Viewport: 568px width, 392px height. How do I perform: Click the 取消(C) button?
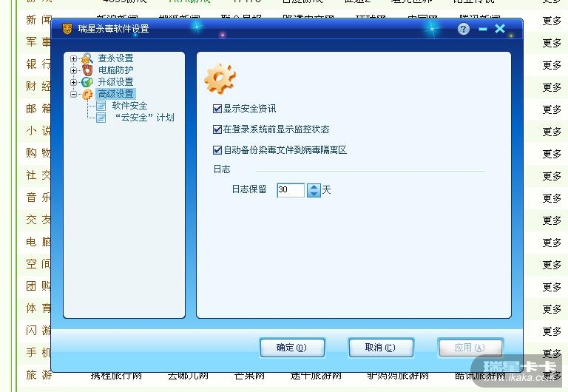click(x=380, y=348)
